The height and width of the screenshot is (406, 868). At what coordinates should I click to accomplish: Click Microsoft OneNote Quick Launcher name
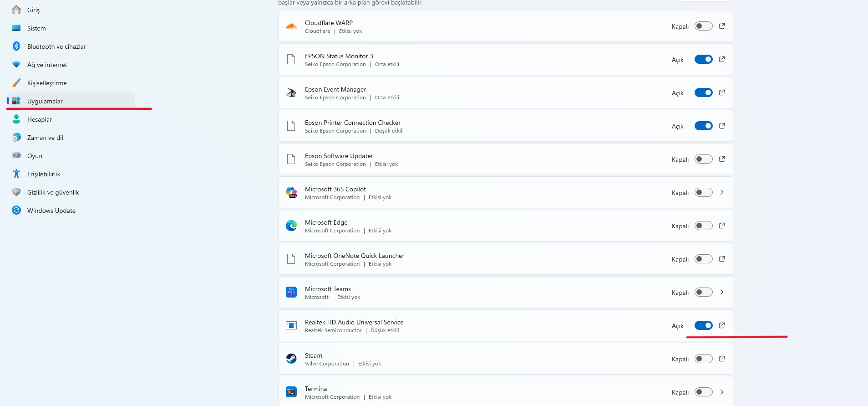point(355,256)
